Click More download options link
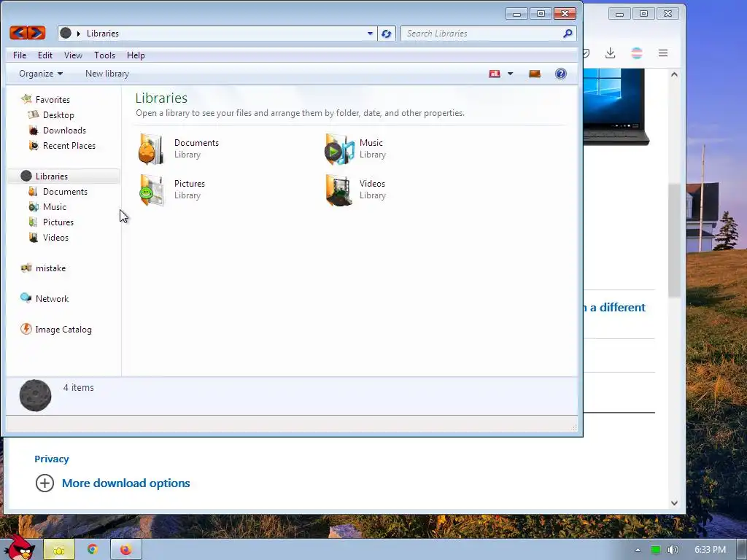Image resolution: width=747 pixels, height=560 pixels. coord(125,483)
